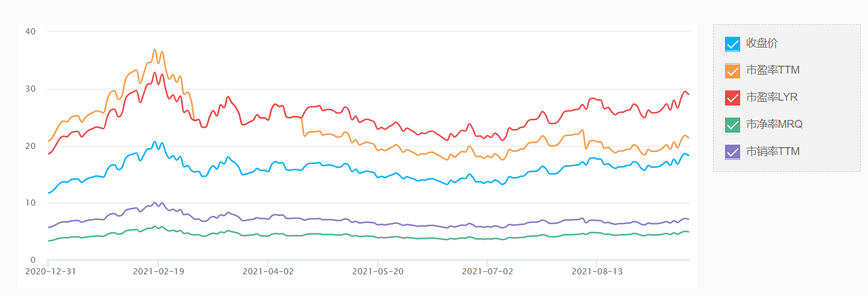Click the 市净率MRQ legend text

pyautogui.click(x=775, y=125)
